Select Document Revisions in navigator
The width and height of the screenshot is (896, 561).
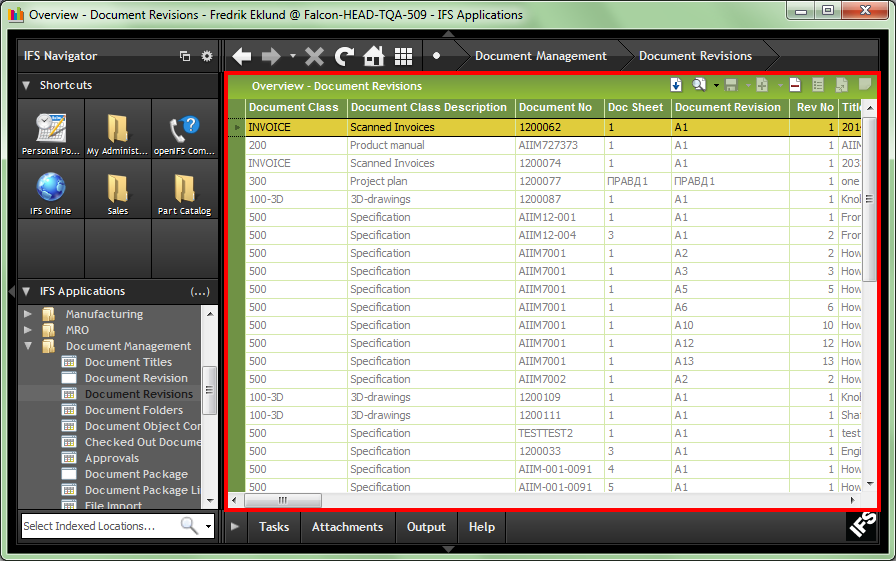coord(139,394)
